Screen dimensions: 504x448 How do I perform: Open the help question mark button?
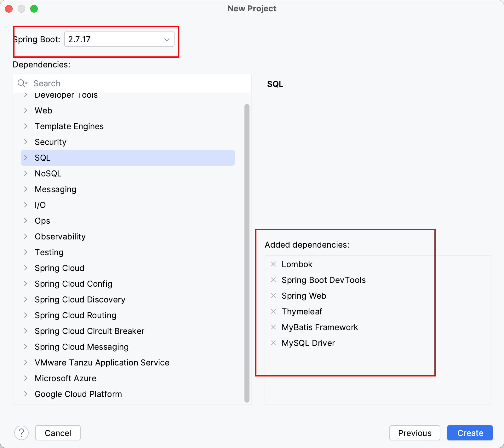click(21, 433)
